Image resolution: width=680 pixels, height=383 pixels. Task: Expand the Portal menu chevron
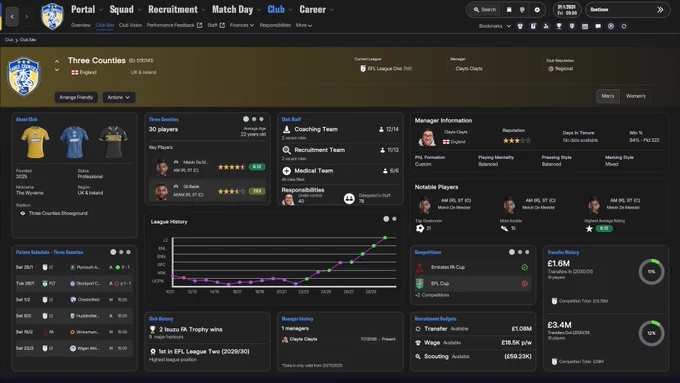[101, 10]
